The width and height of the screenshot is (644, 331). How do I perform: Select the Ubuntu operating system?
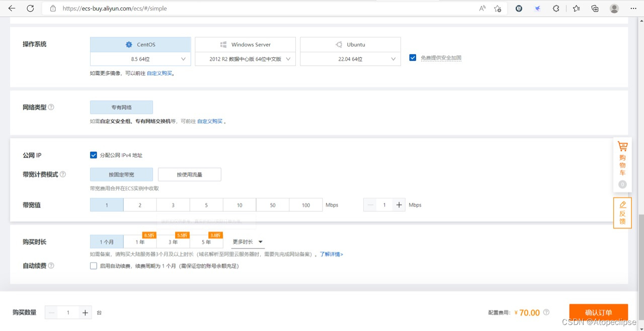350,44
